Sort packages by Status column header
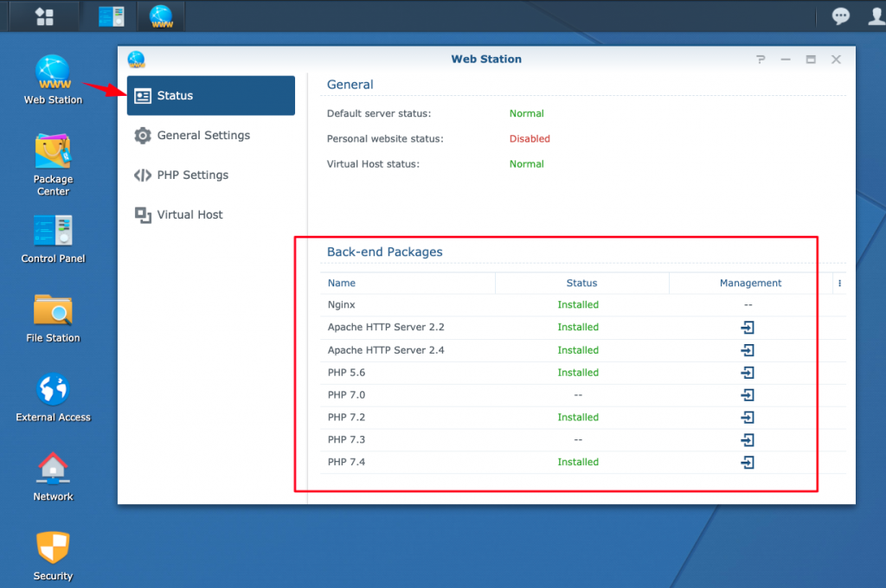The image size is (886, 588). (x=582, y=283)
